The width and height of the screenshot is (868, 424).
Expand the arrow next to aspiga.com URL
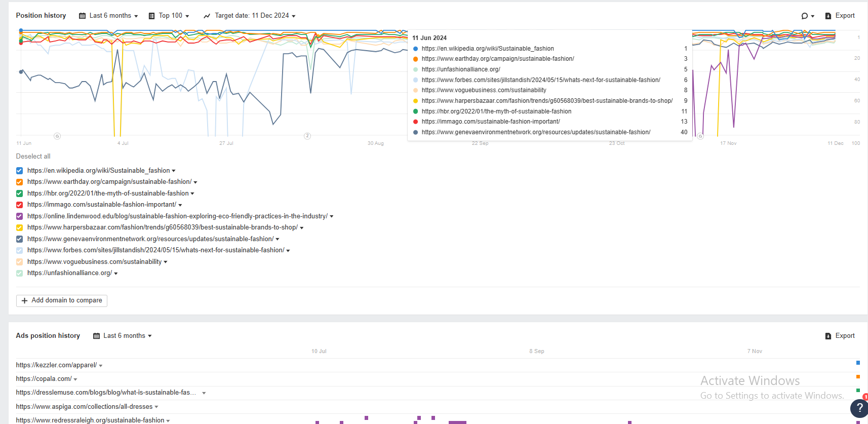156,407
